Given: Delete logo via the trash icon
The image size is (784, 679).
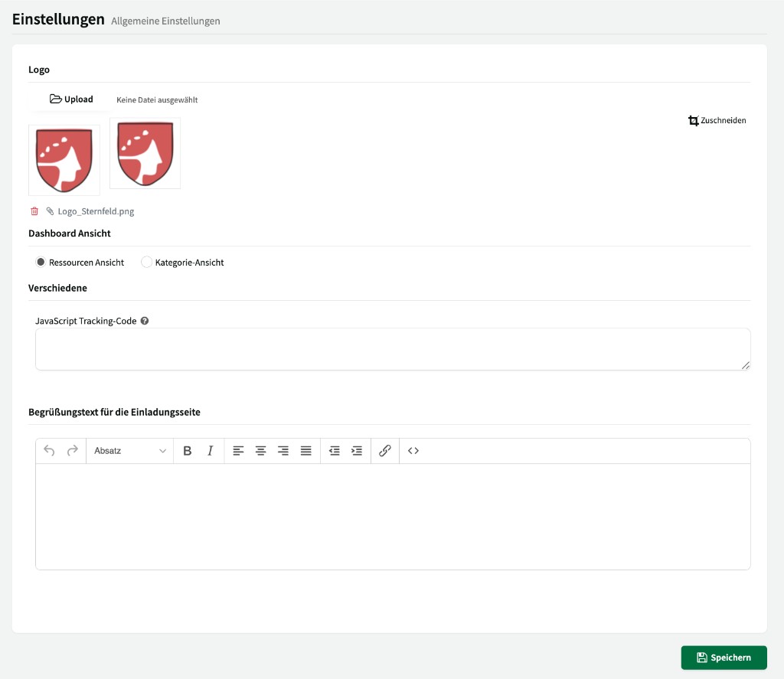Looking at the screenshot, I should tap(34, 211).
